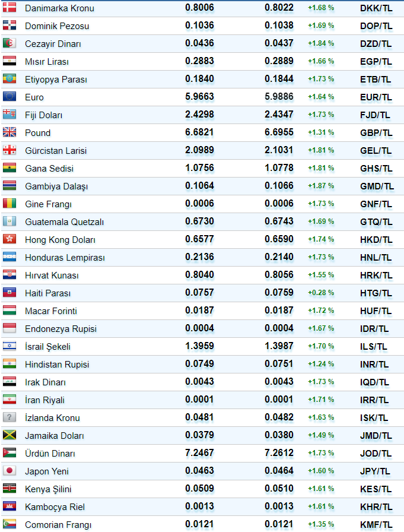Click the Euro flag icon

[9, 97]
